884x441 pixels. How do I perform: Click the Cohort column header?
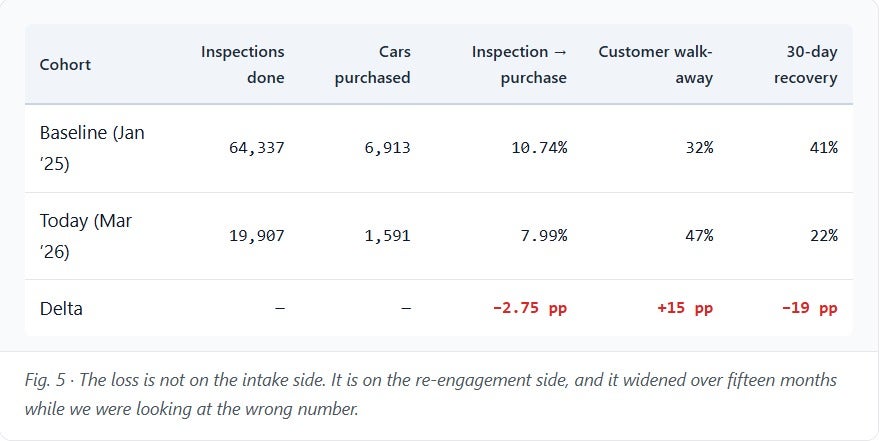65,65
